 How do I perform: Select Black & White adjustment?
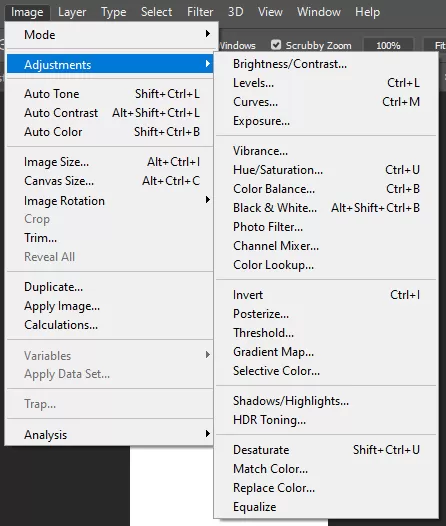pyautogui.click(x=326, y=208)
